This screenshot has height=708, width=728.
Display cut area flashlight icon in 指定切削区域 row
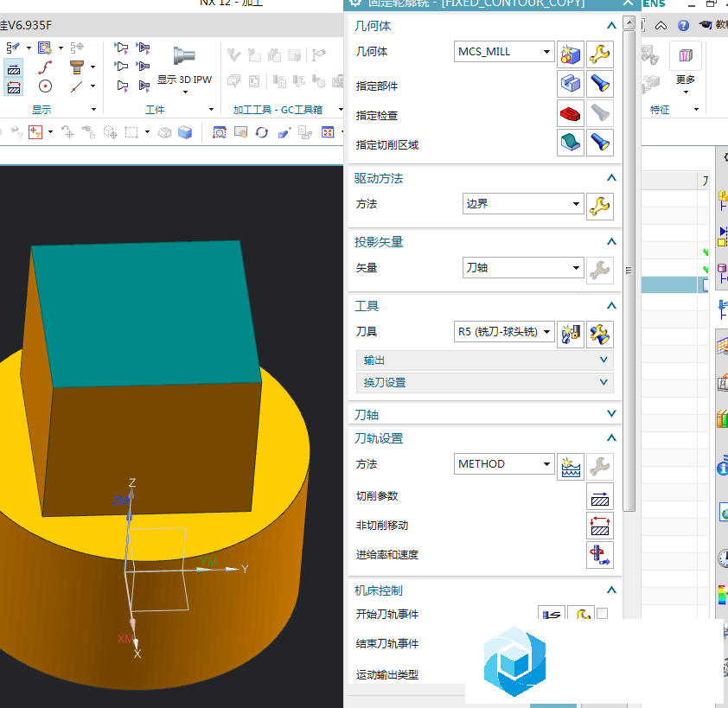[600, 143]
